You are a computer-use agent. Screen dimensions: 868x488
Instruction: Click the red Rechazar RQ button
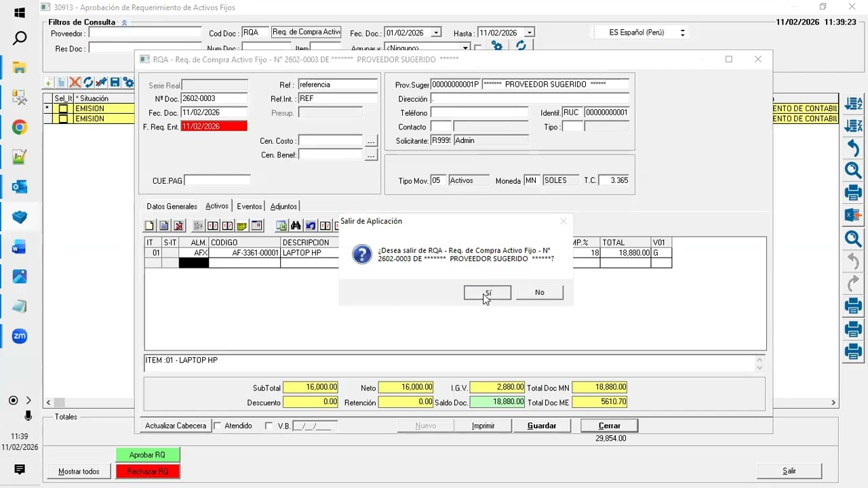tap(147, 471)
